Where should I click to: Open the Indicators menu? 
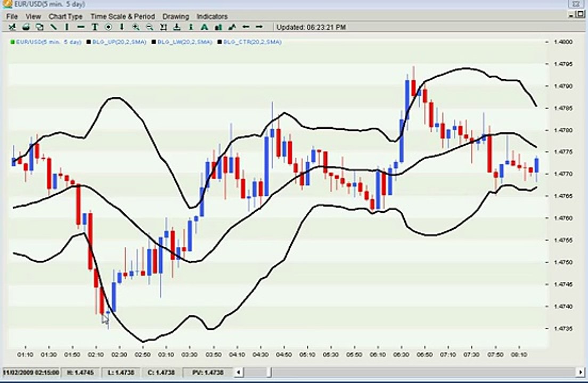(x=212, y=16)
